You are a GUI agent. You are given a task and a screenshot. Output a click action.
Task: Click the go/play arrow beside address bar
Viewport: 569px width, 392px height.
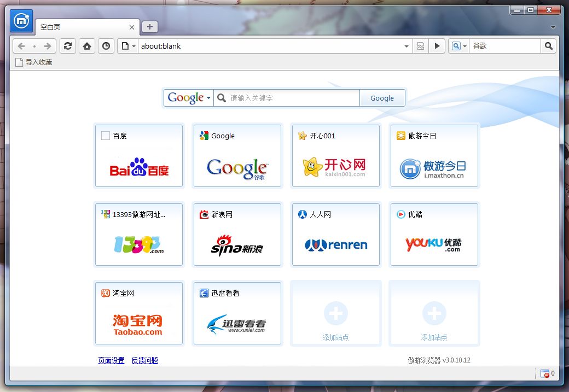point(437,46)
